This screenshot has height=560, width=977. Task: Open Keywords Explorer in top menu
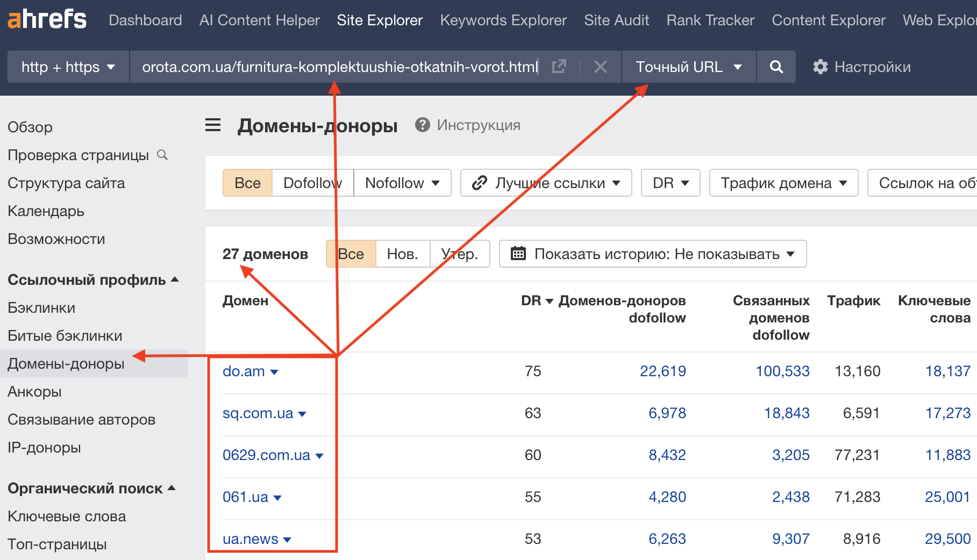[503, 20]
